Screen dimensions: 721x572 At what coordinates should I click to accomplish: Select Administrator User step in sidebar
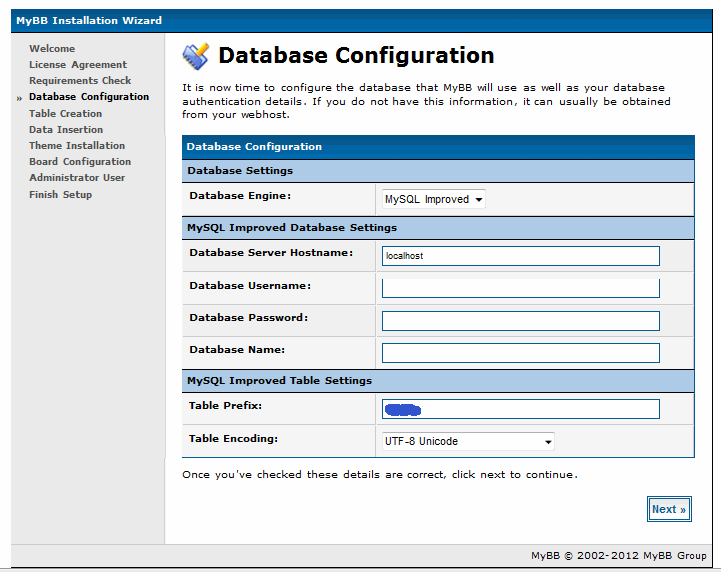(x=77, y=178)
